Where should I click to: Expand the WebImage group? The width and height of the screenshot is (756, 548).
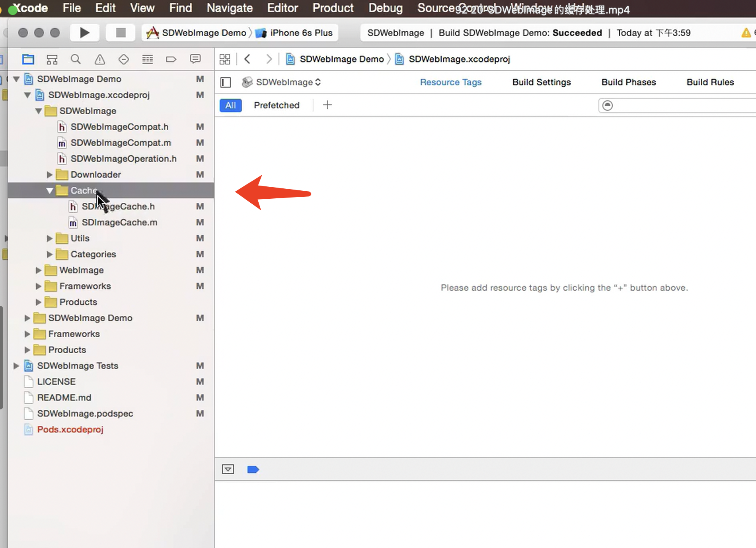pos(39,270)
